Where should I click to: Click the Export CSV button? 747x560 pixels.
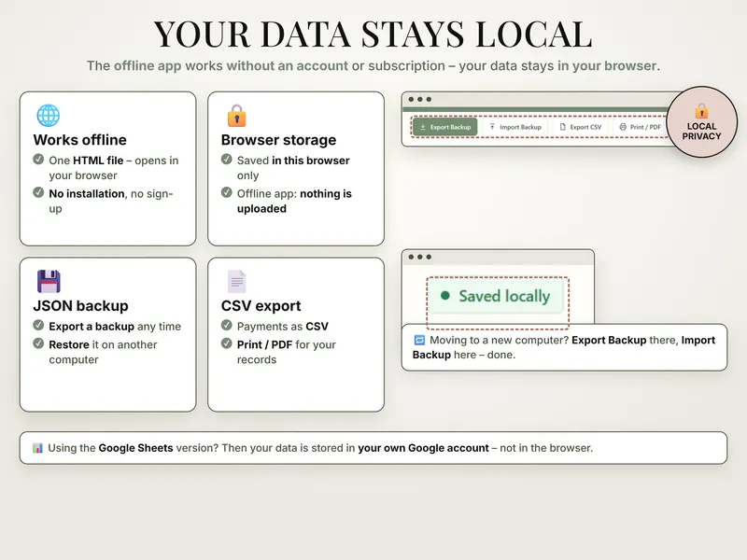click(x=581, y=127)
